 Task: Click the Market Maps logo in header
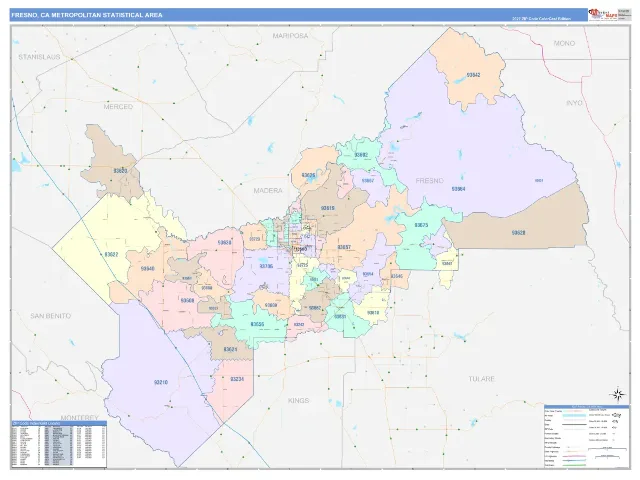pos(602,14)
